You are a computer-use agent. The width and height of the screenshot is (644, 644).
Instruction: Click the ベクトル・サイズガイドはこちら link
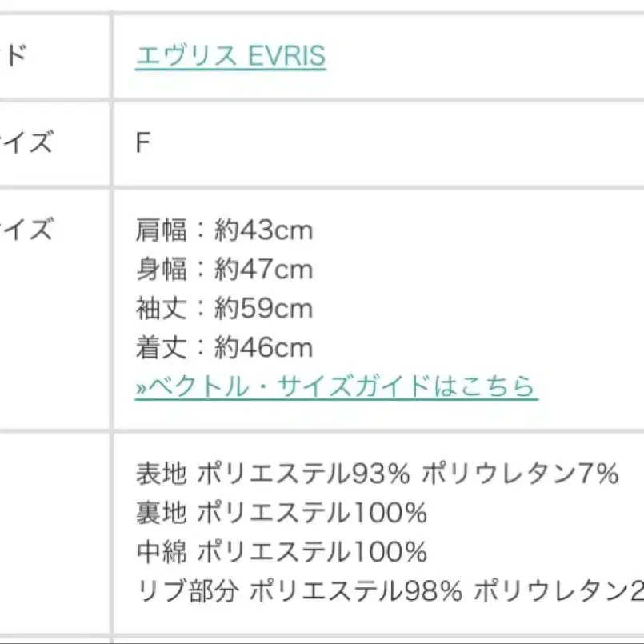[336, 386]
